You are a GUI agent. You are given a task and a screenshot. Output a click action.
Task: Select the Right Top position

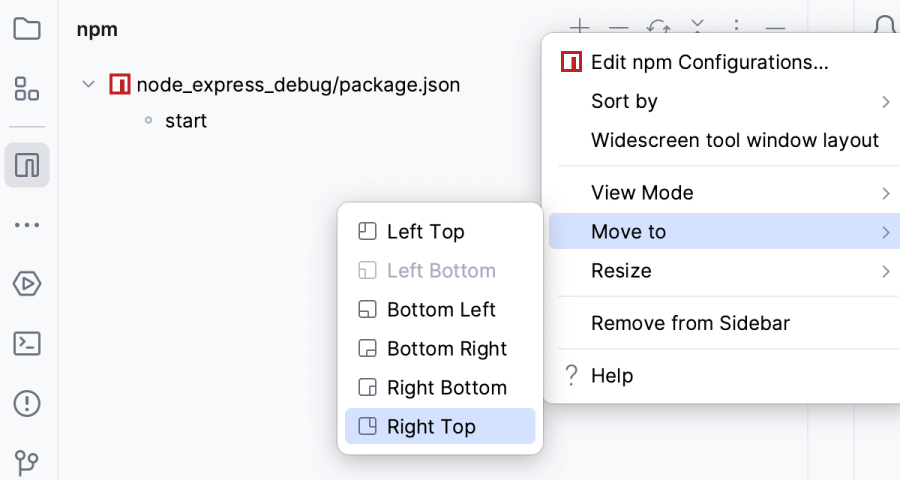pyautogui.click(x=431, y=426)
